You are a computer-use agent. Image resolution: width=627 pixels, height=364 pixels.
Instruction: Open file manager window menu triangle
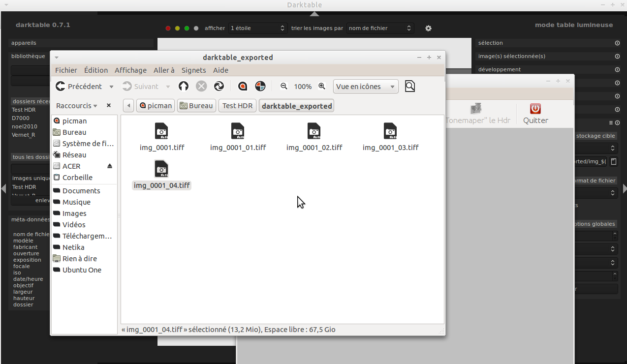pos(57,58)
